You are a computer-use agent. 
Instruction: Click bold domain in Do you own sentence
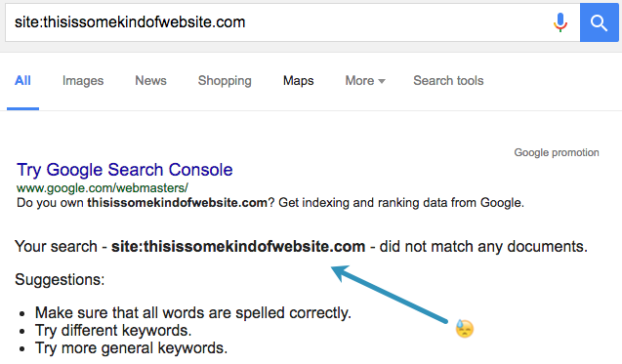pos(178,203)
